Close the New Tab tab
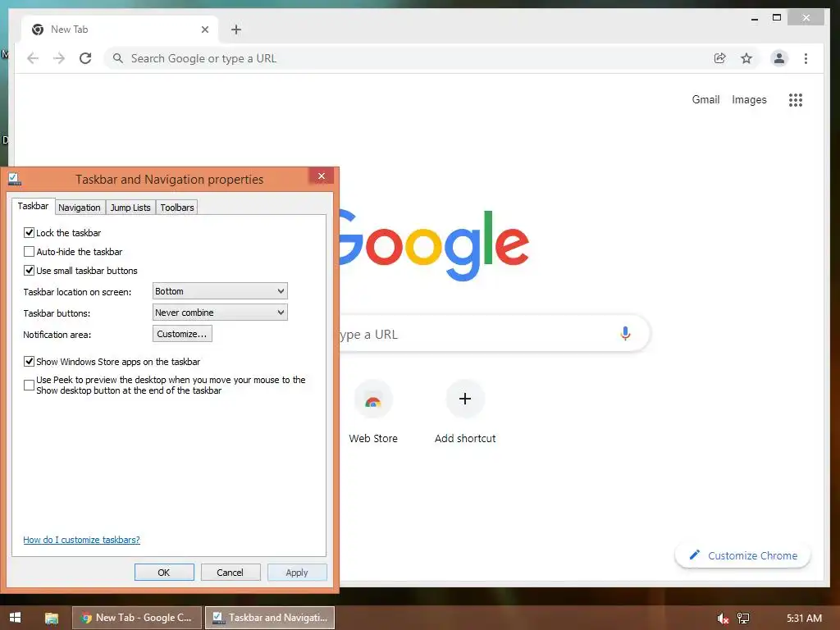 pos(204,30)
